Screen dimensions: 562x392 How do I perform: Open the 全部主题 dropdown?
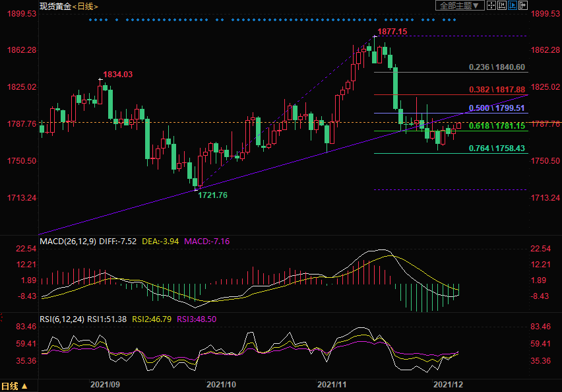tap(460, 5)
